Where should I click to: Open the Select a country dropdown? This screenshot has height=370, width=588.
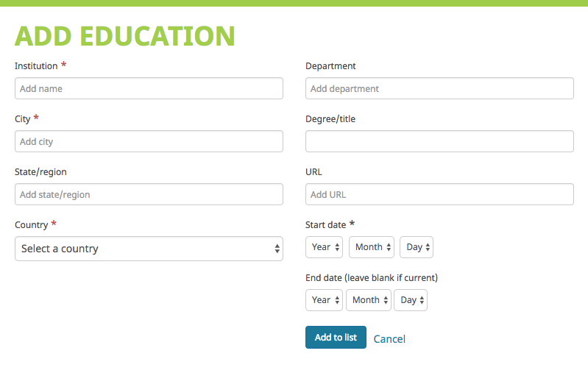coord(149,249)
